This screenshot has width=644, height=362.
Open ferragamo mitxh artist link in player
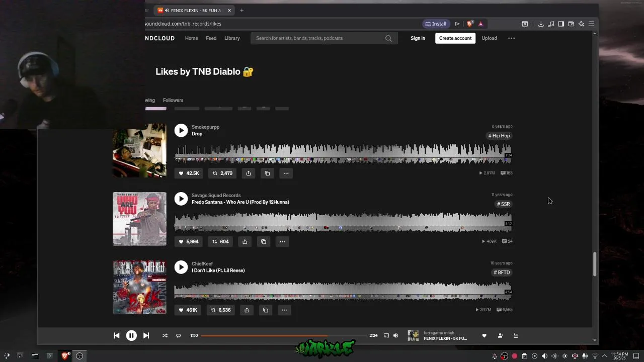tap(439, 333)
